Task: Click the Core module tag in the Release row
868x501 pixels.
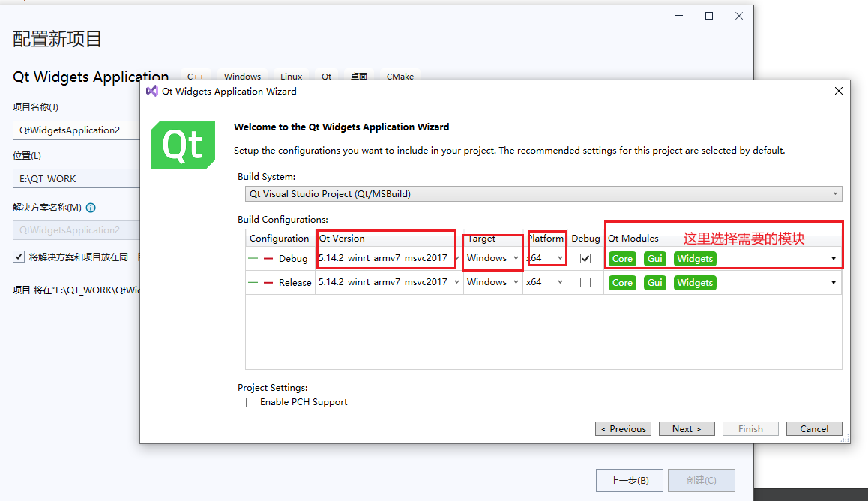Action: point(622,282)
